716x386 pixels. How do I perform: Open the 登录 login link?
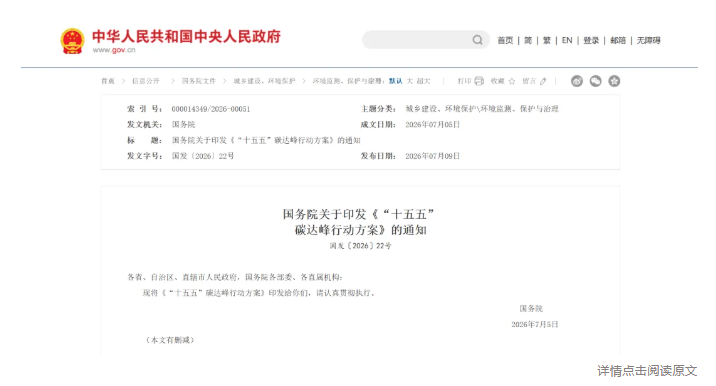(591, 40)
